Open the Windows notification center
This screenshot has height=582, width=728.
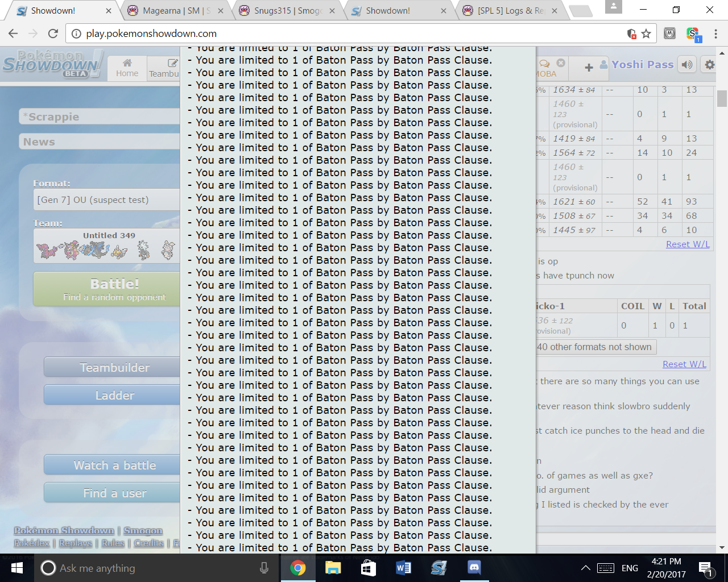pyautogui.click(x=706, y=568)
